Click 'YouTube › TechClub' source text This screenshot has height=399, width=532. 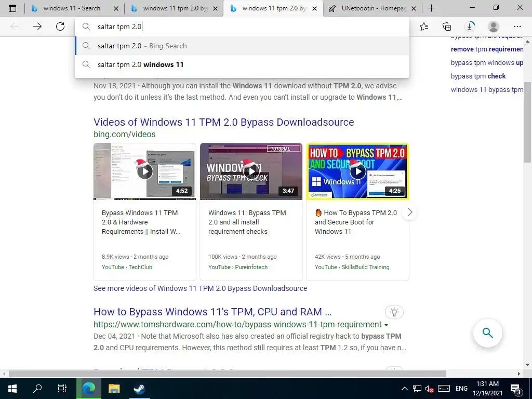click(127, 267)
